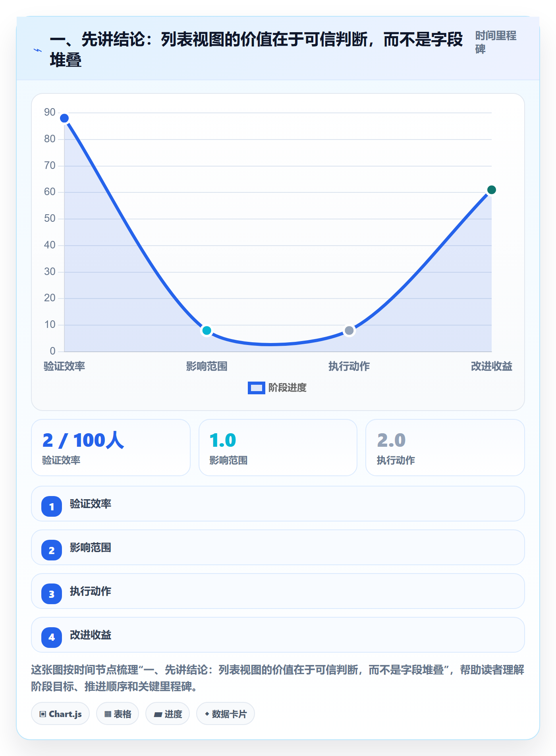Click the number 4 badge for 改进收益
Image resolution: width=556 pixels, height=756 pixels.
[52, 638]
